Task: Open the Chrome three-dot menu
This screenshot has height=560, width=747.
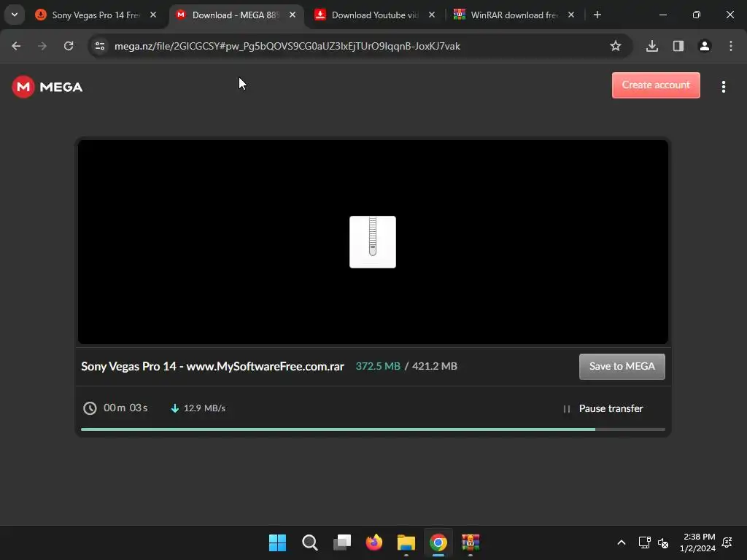Action: click(x=731, y=46)
